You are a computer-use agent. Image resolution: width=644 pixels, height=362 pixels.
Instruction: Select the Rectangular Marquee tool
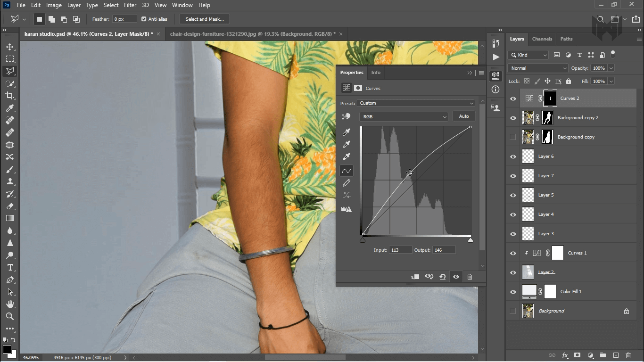coord(10,59)
